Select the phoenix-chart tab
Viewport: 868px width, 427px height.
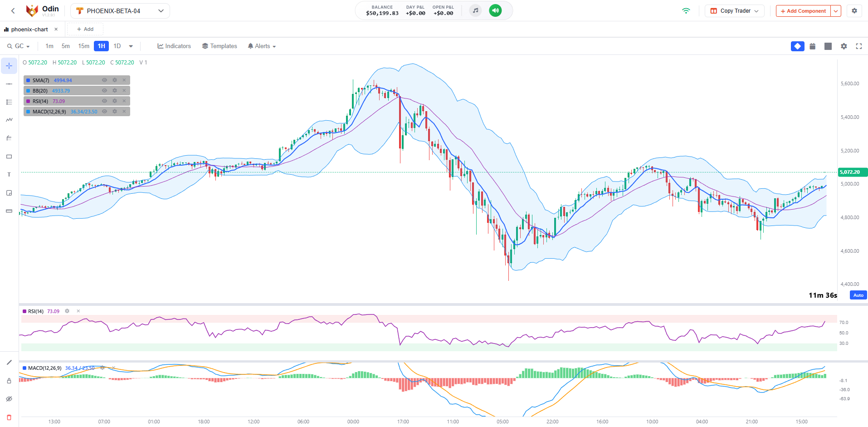click(29, 29)
